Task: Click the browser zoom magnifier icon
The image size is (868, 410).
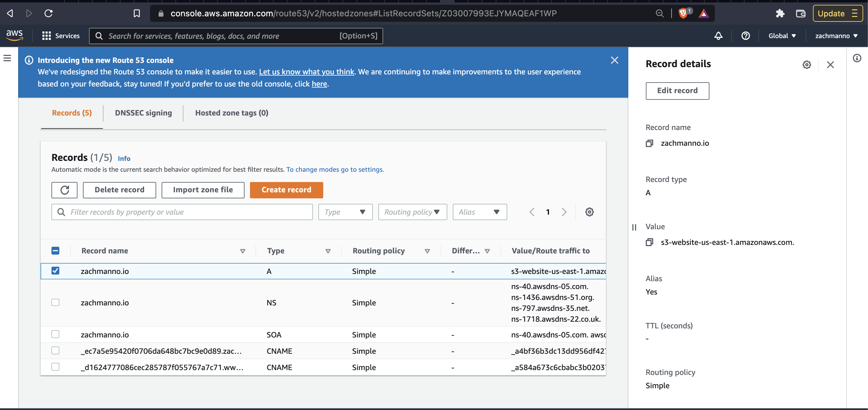Action: pos(659,14)
